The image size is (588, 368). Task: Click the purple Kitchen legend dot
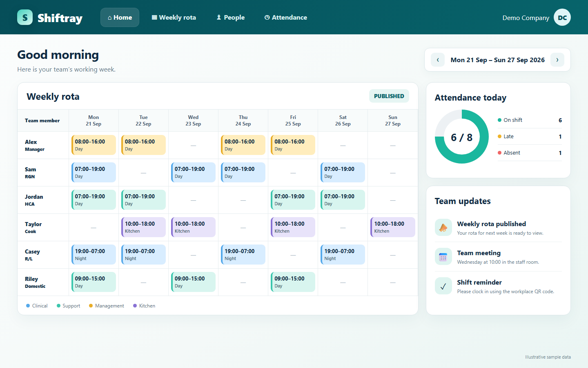[x=135, y=306]
